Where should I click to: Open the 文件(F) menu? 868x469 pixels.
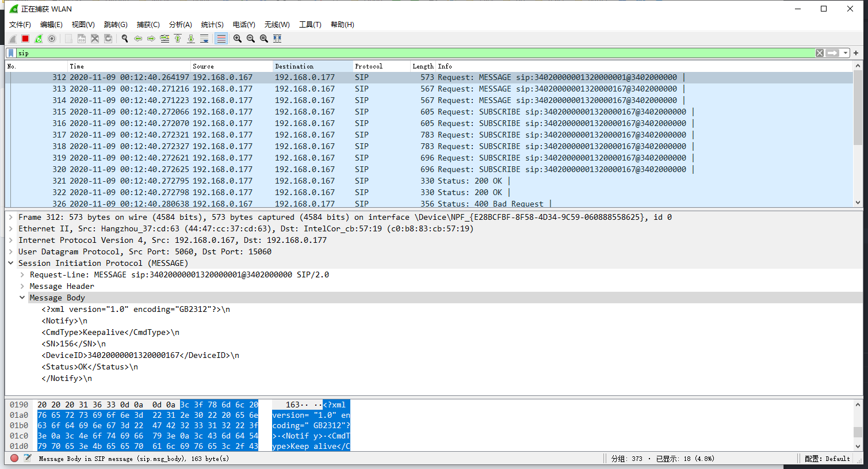pyautogui.click(x=20, y=25)
